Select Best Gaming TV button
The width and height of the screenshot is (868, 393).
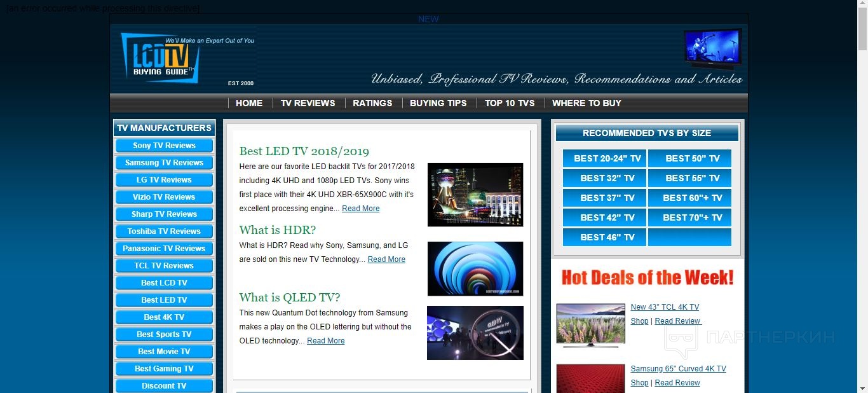click(164, 369)
